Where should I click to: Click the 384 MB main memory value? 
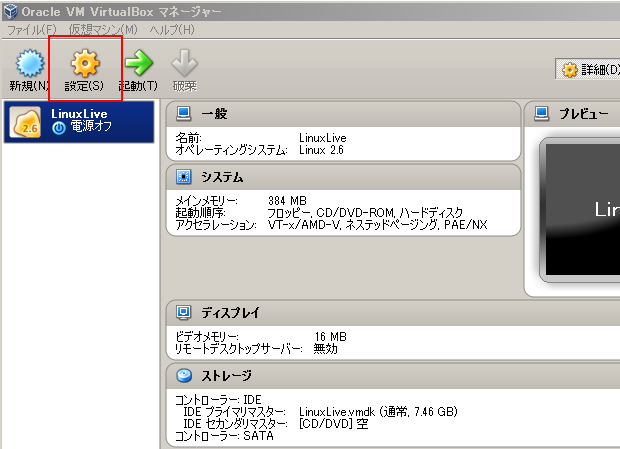point(287,201)
